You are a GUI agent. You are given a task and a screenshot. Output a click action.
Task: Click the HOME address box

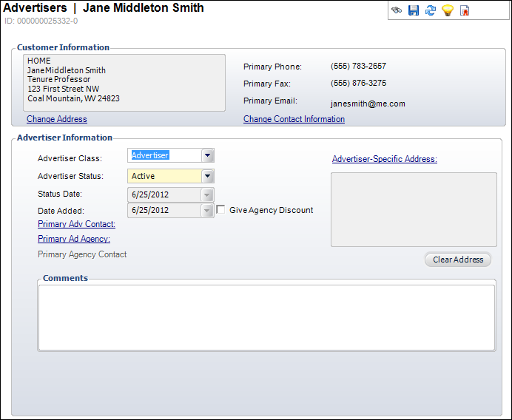[124, 82]
